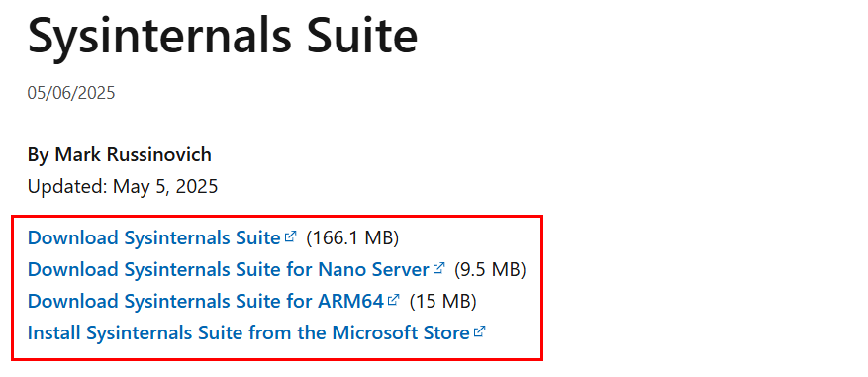Screen dimensions: 868x377
Task: Open Download Sysinternals Suite for ARM64
Action: pos(206,302)
